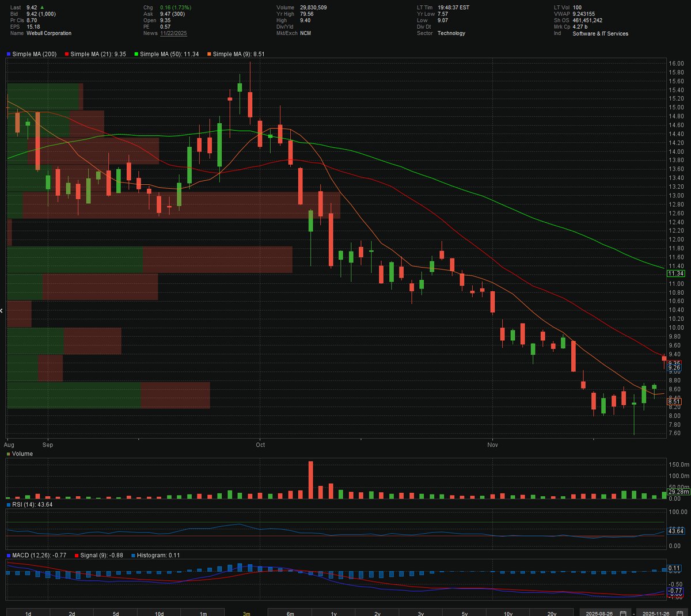This screenshot has width=691, height=616.
Task: Click the collapse arrow on left chart edge
Action: (x=2, y=311)
